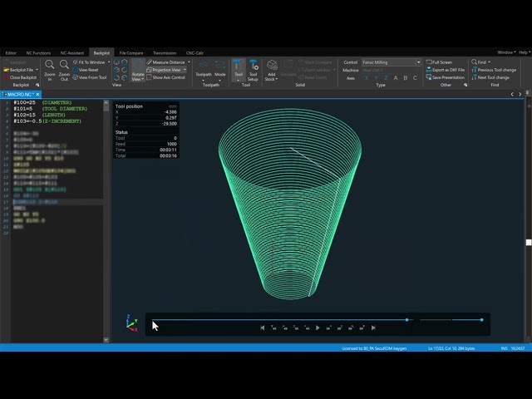Click the Zoom In magnifier icon
Viewport: 532px width, 399px height.
pos(50,65)
